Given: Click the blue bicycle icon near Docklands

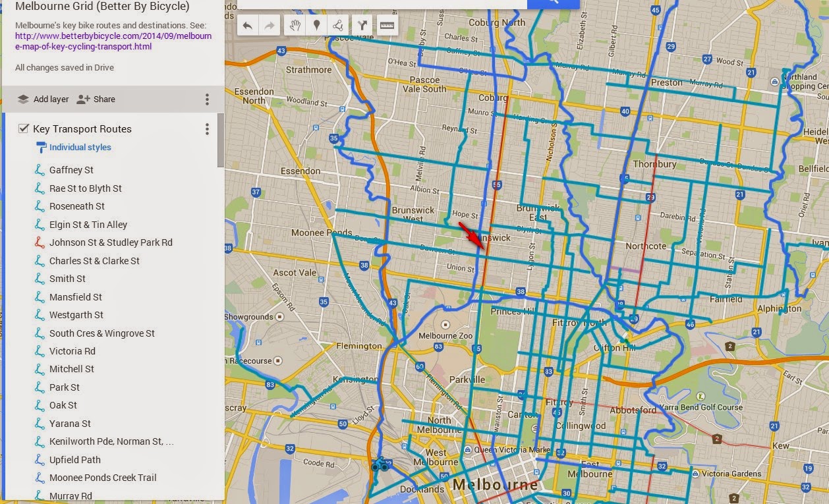Looking at the screenshot, I should (x=381, y=464).
